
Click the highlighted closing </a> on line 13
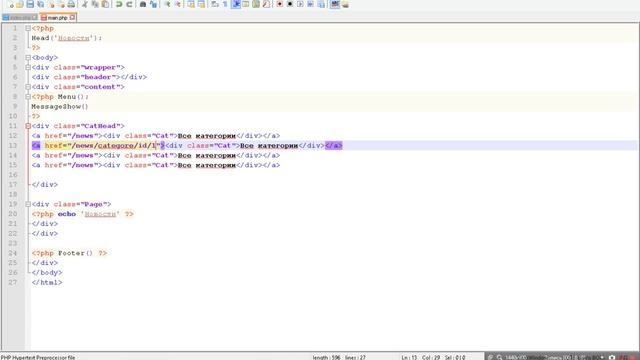click(x=334, y=146)
